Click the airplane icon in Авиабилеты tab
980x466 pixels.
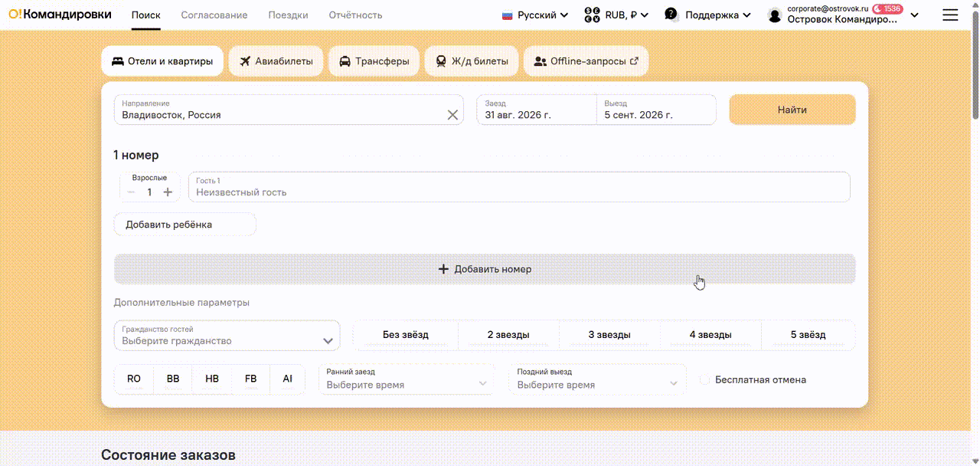[x=245, y=61]
